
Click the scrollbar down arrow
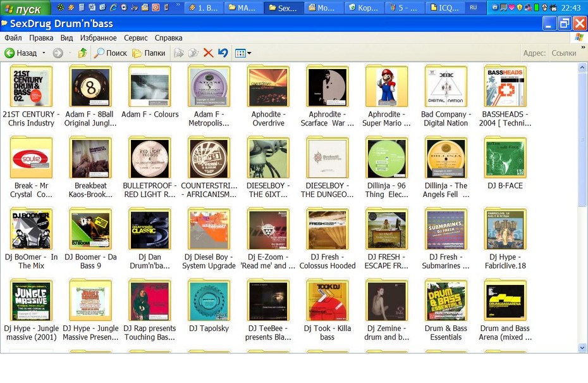(582, 348)
